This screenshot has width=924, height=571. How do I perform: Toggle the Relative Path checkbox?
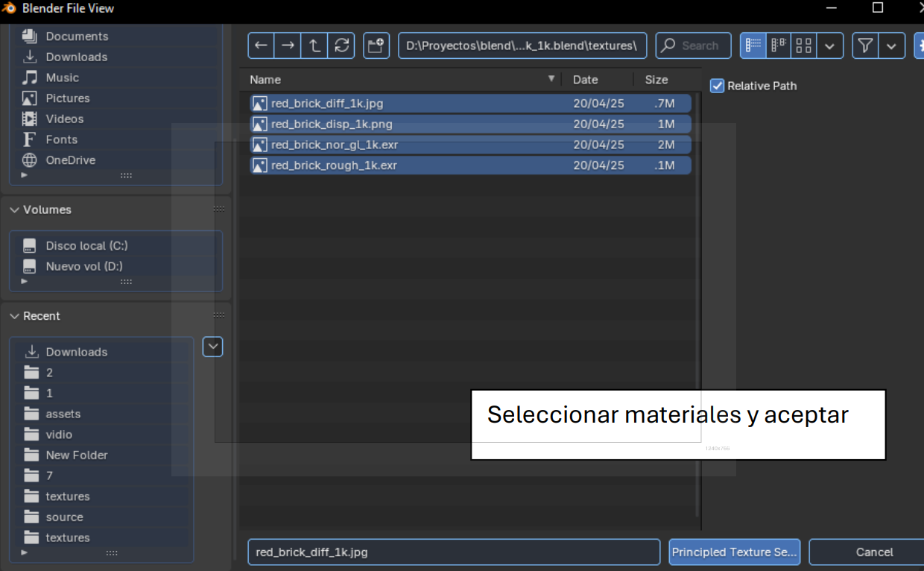pos(716,86)
